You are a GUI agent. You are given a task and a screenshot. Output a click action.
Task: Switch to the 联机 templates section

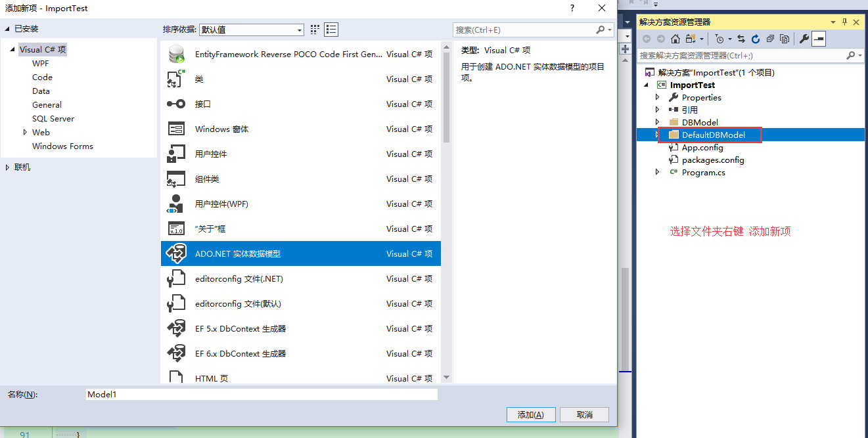[x=24, y=167]
